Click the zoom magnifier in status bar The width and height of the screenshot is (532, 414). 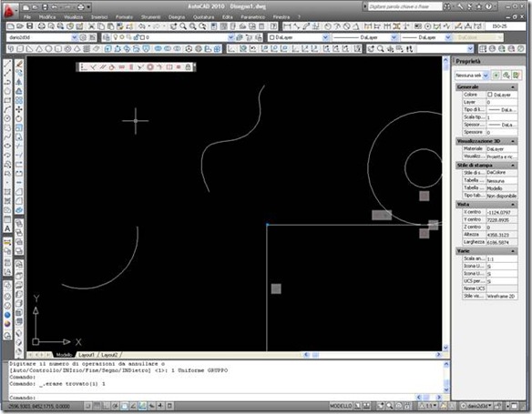tap(390, 406)
